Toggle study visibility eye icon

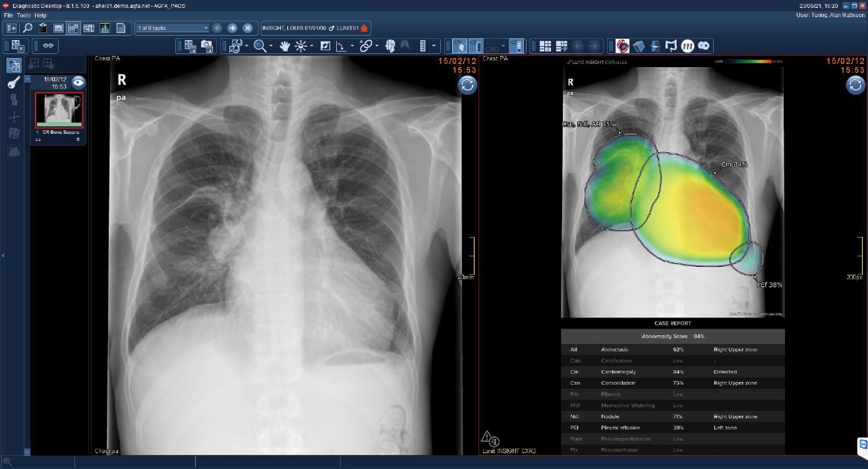78,82
